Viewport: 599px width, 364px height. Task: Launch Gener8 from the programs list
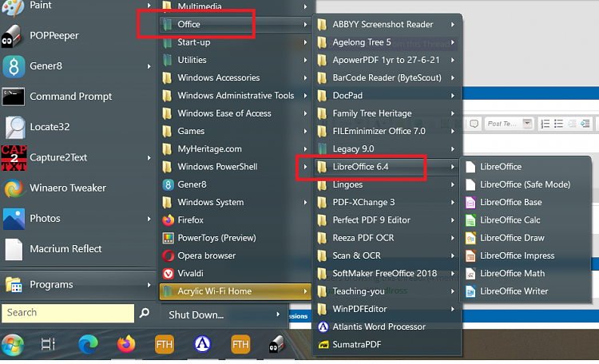coord(235,184)
